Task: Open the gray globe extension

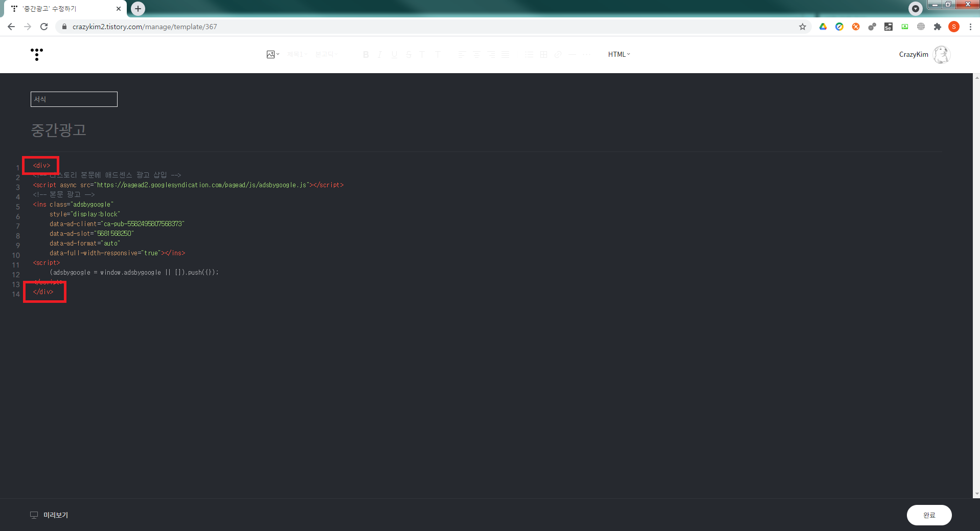Action: (921, 27)
